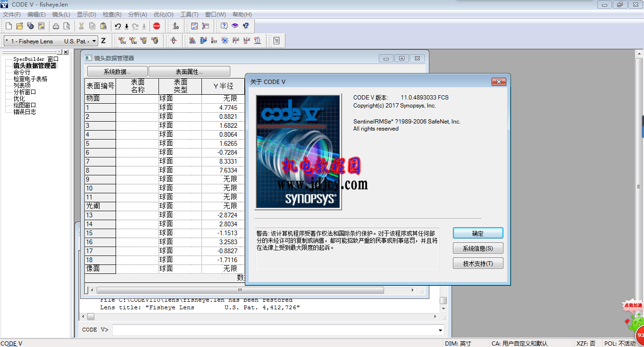Activate What's This context help pointer

coord(246,26)
